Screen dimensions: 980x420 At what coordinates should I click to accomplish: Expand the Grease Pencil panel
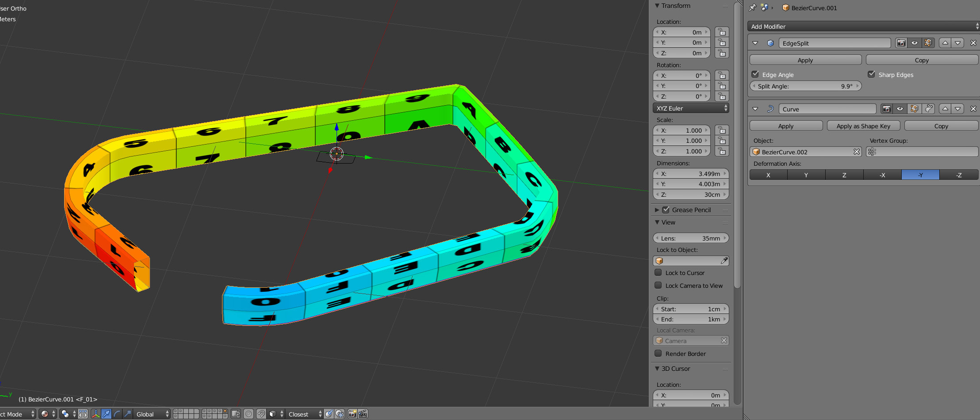coord(657,210)
